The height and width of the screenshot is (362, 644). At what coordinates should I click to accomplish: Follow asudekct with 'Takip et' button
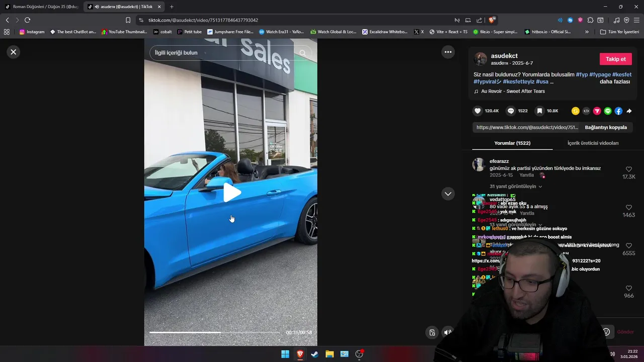615,59
